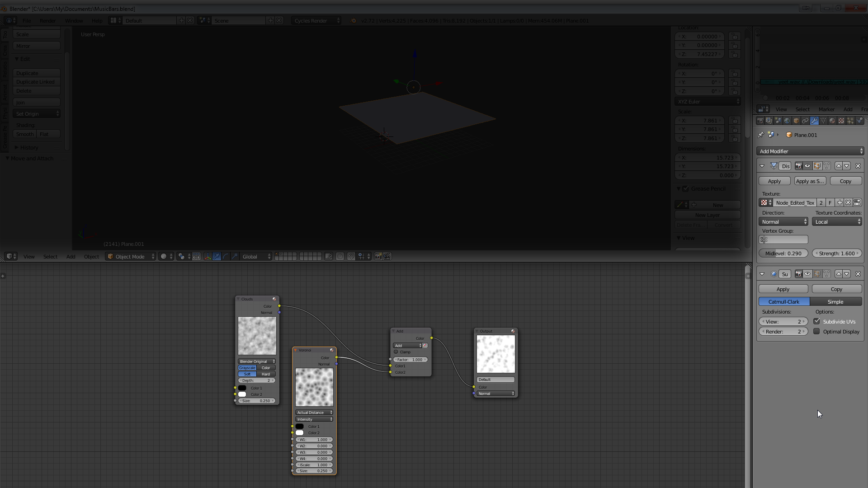Add a new texture with plus icon
The width and height of the screenshot is (868, 488).
click(840, 202)
